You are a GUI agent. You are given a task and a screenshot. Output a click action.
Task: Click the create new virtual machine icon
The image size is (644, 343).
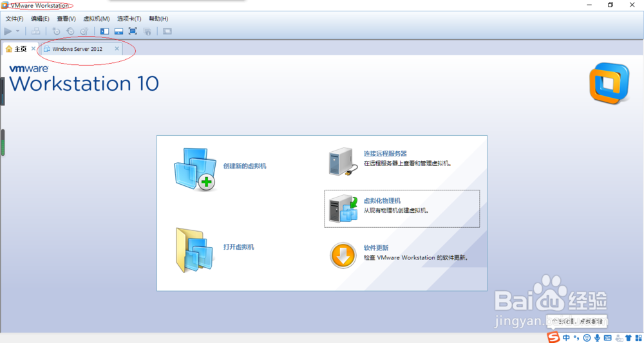[195, 169]
